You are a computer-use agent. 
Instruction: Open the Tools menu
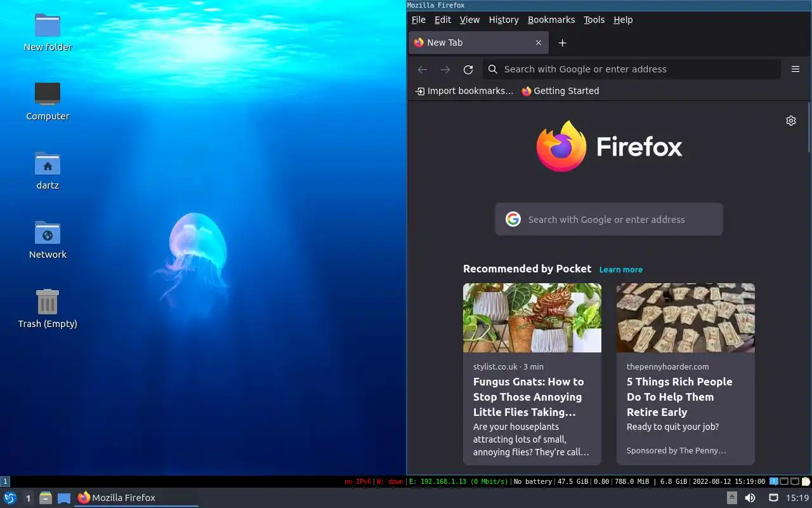(594, 20)
